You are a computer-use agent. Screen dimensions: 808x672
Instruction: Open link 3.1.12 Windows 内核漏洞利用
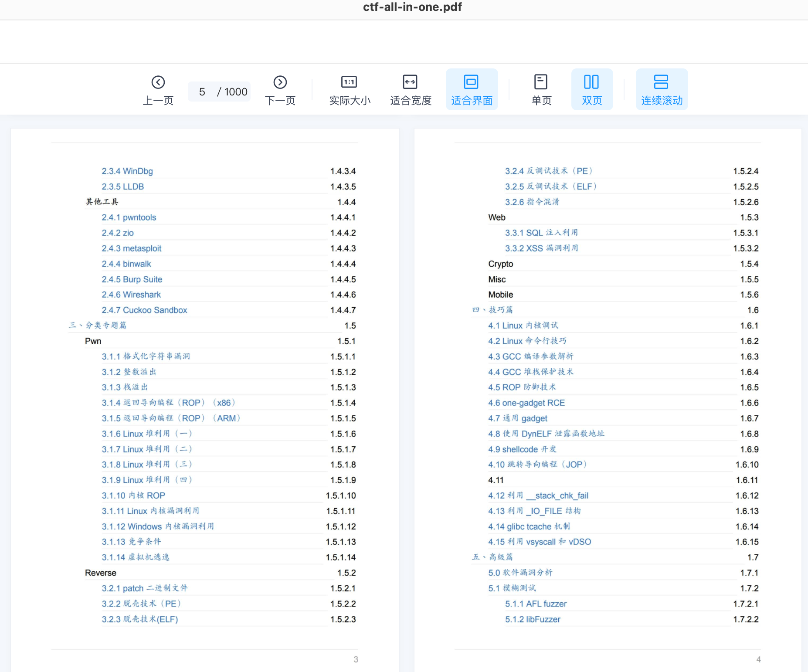tap(158, 526)
